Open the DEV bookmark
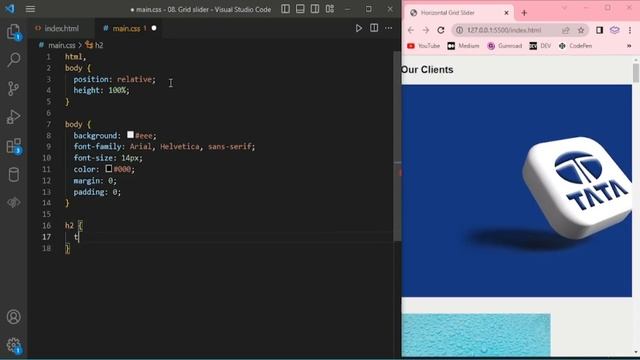The width and height of the screenshot is (640, 360). (x=540, y=46)
